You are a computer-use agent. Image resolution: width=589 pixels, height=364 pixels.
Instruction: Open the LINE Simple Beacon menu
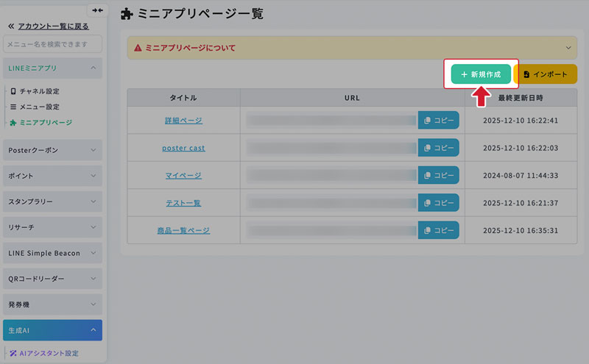point(52,253)
